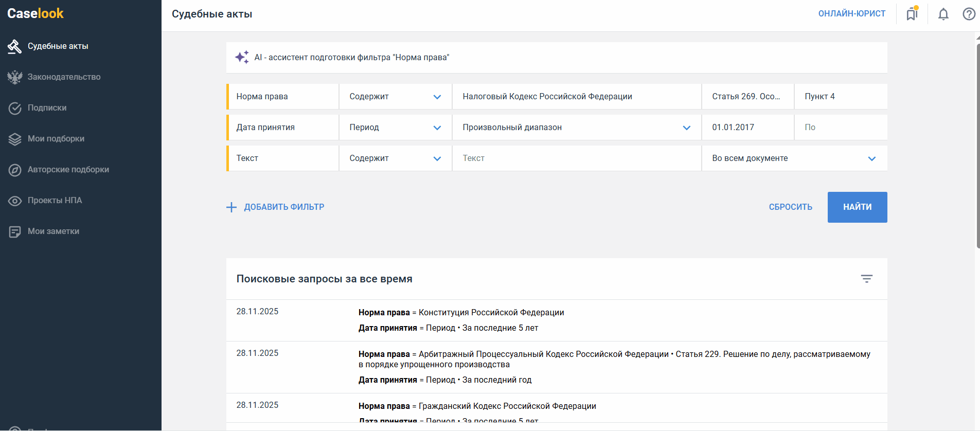The height and width of the screenshot is (431, 980).
Task: Click the Текст search input field
Action: pyautogui.click(x=576, y=158)
